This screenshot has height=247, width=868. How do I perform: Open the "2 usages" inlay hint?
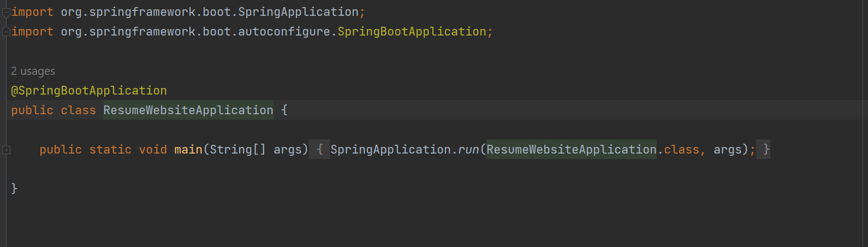point(33,71)
